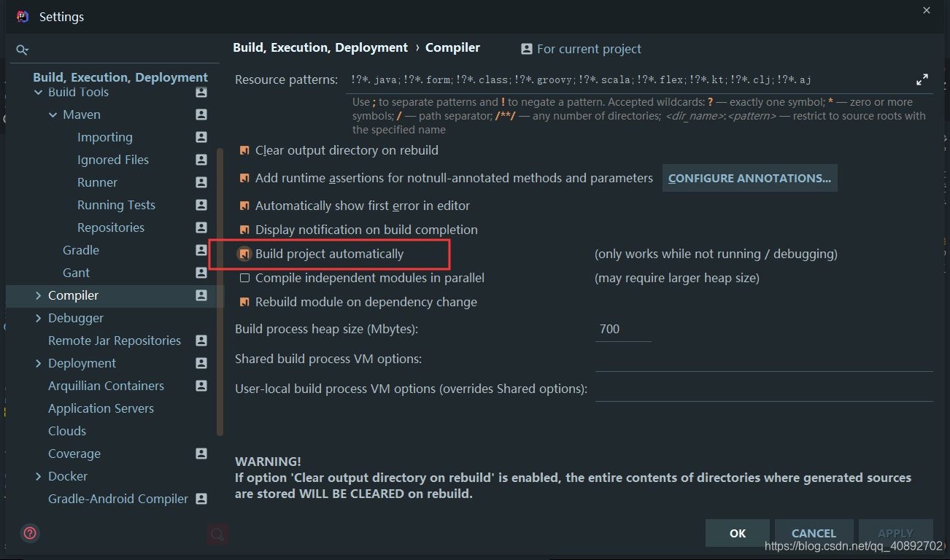
Task: Click the dim magnifier icon beside the help button
Action: pyautogui.click(x=217, y=534)
